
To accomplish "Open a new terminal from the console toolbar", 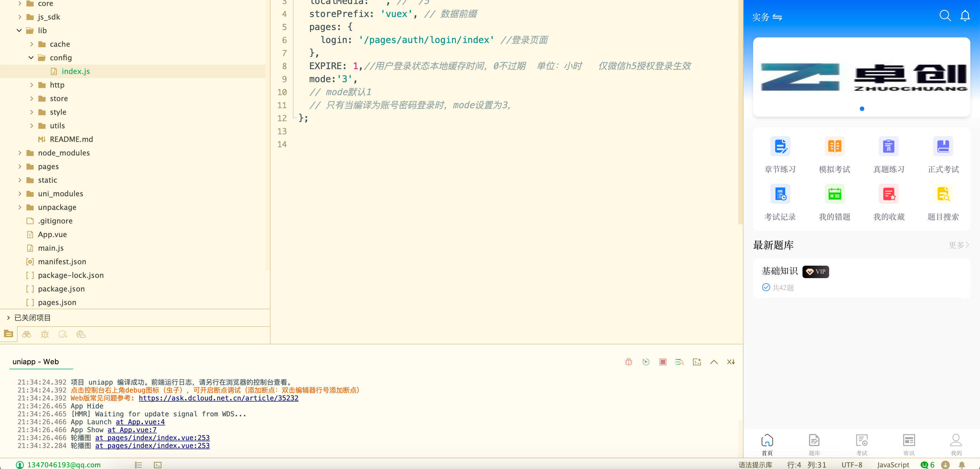I will pos(696,362).
